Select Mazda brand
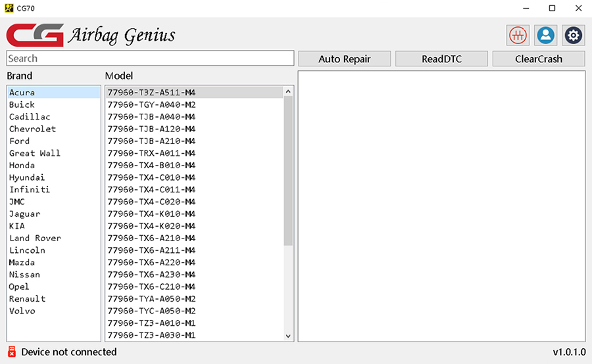This screenshot has height=364, width=592. 54,262
